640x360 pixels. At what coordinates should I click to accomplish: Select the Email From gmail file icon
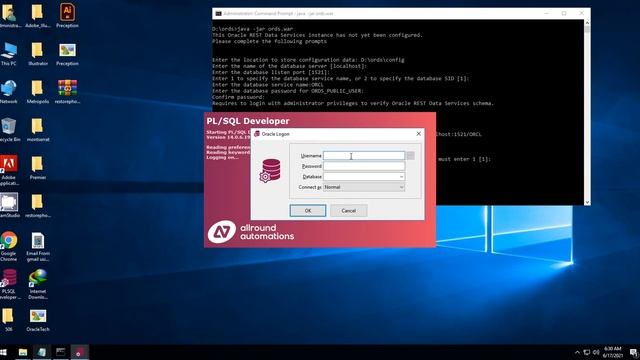pos(38,246)
